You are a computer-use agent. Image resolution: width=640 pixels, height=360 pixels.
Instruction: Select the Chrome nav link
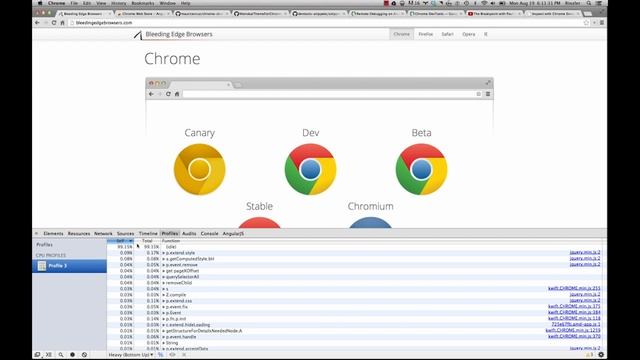402,34
